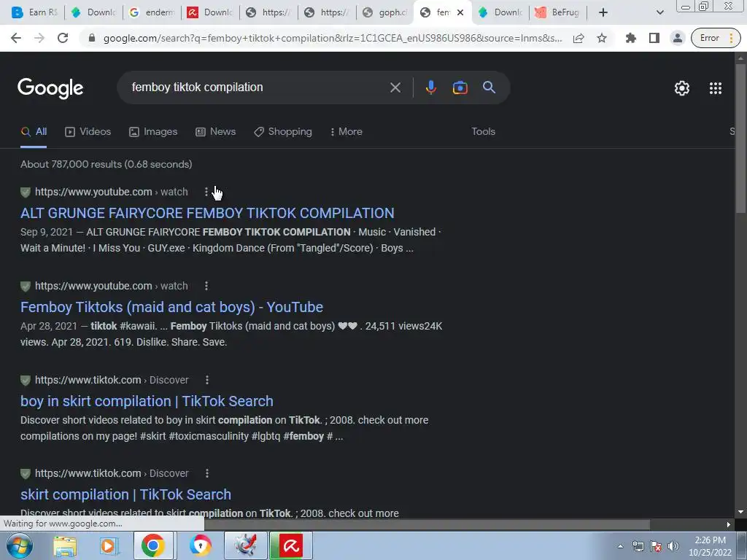Clear the search box with the X
Screen dimensions: 747x560
click(x=395, y=87)
